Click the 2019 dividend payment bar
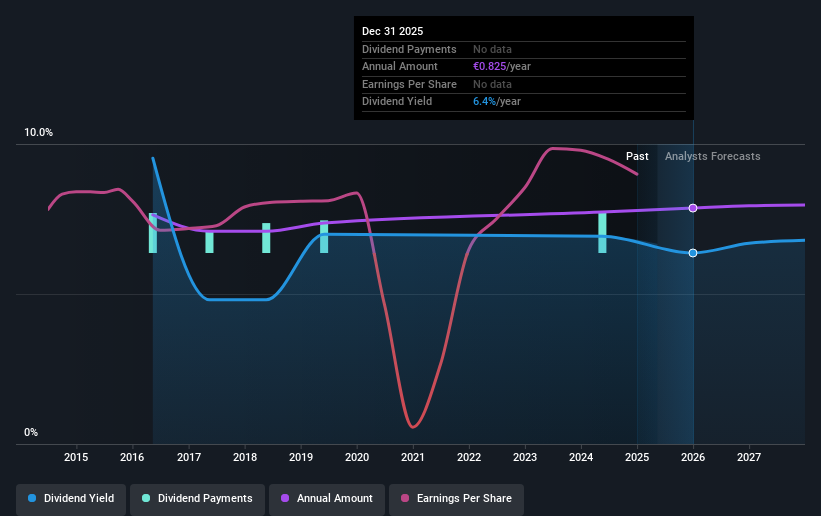Screen dimensions: 821x516 pyautogui.click(x=324, y=237)
